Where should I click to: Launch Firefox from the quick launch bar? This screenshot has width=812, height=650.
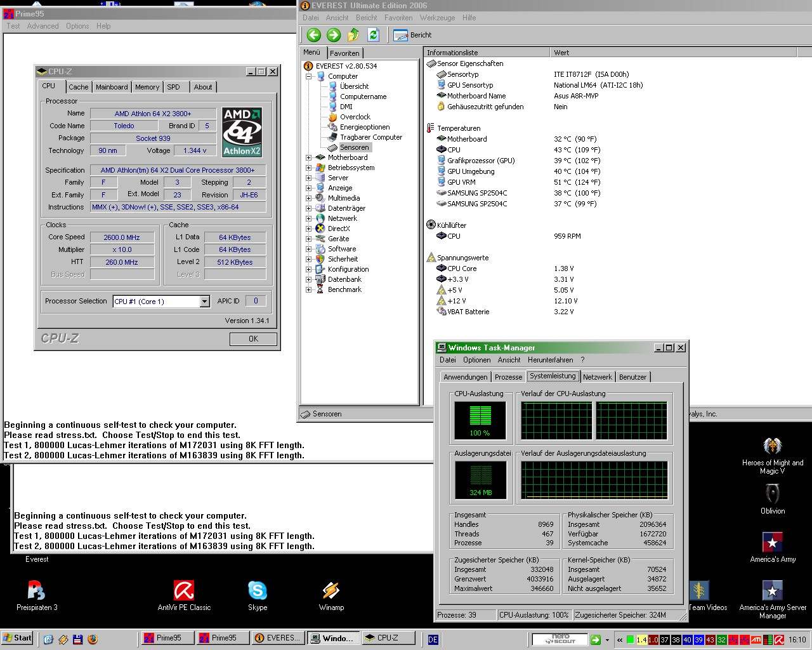(93, 639)
